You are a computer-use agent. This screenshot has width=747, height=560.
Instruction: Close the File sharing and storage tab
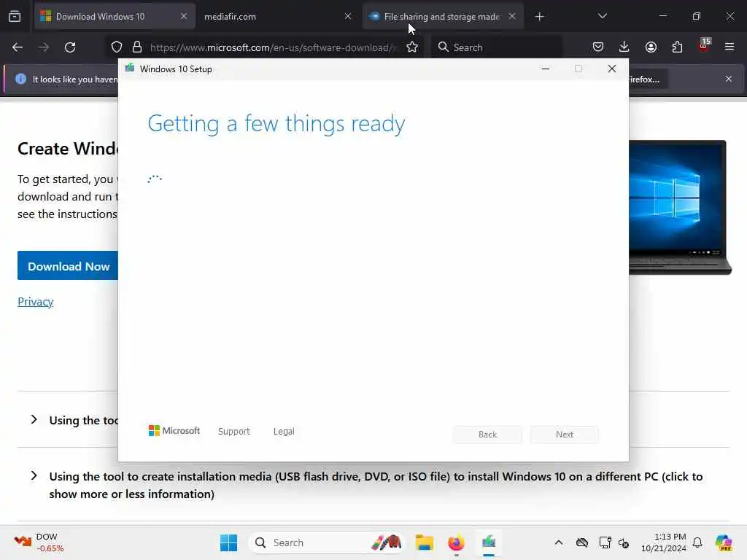[511, 16]
